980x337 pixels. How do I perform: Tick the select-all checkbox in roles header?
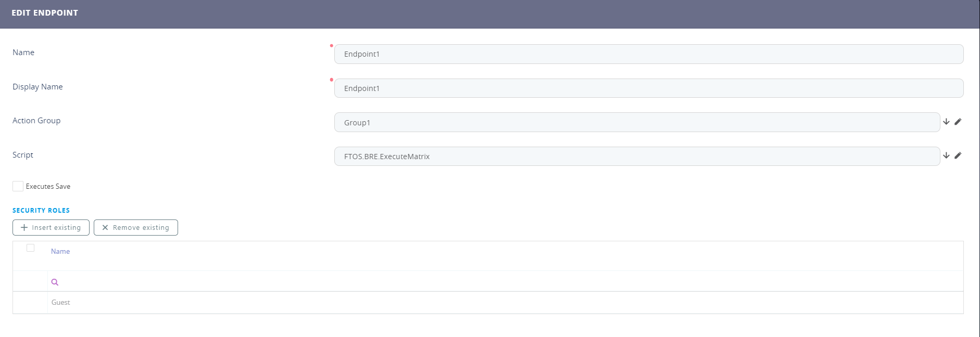click(31, 248)
